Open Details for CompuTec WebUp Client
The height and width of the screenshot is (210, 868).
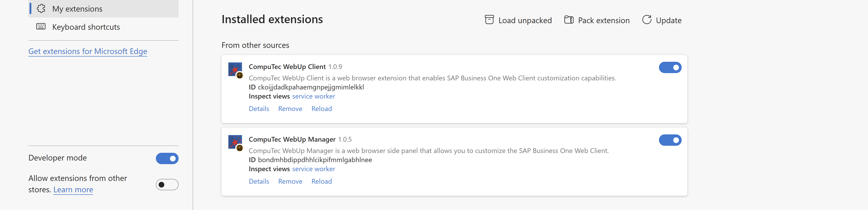tap(259, 109)
